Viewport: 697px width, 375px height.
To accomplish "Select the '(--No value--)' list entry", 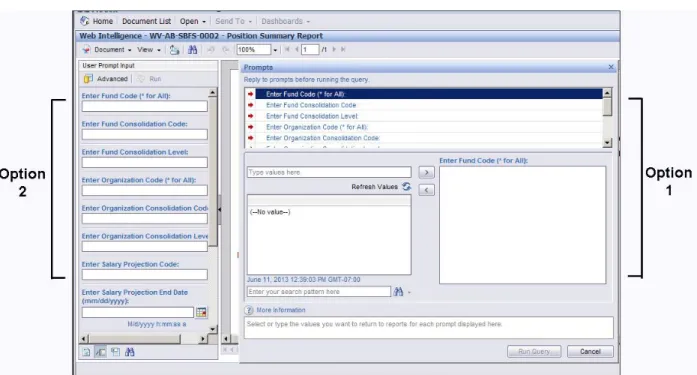I will pos(270,212).
